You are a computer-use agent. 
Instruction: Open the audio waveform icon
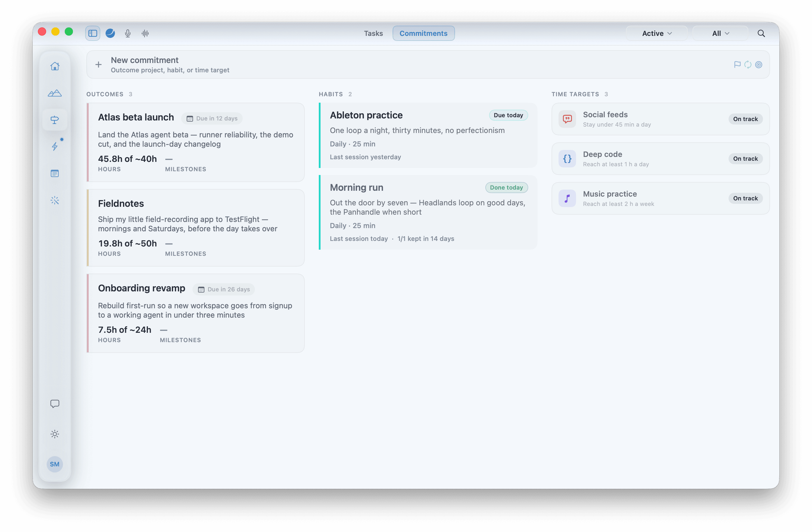point(145,33)
